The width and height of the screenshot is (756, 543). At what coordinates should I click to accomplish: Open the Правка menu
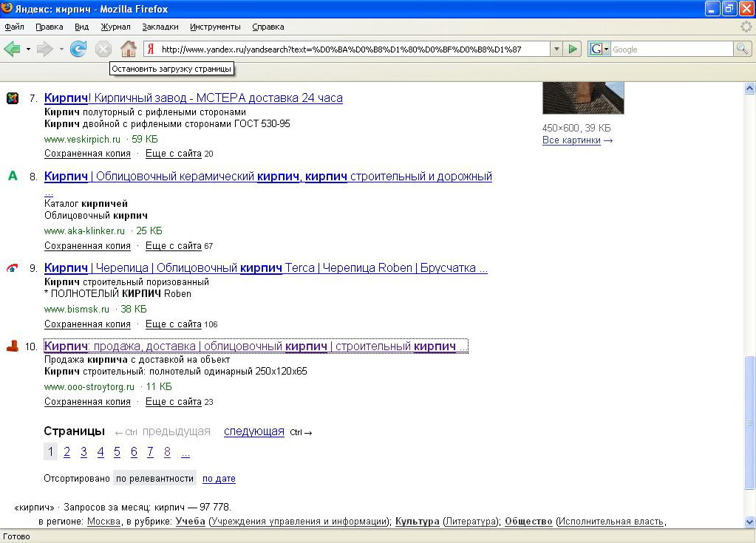pyautogui.click(x=50, y=27)
